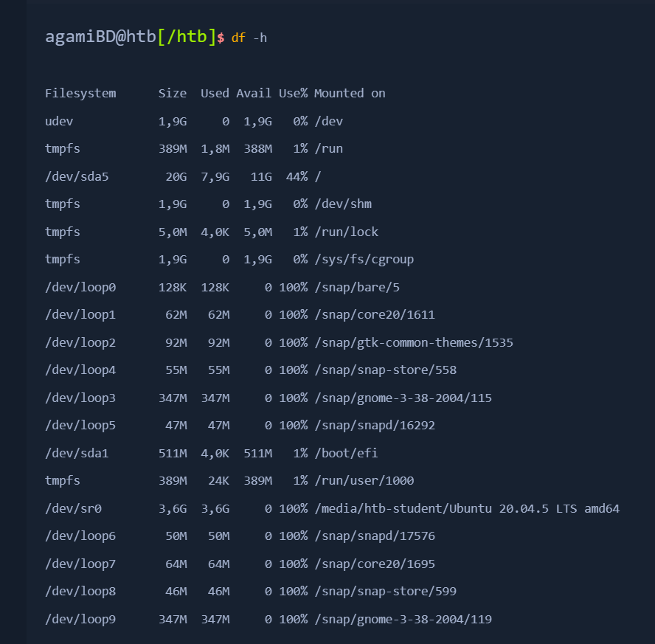This screenshot has width=655, height=644.
Task: Select the /snap/gtk-common-themes/1535 mount path
Action: click(414, 342)
